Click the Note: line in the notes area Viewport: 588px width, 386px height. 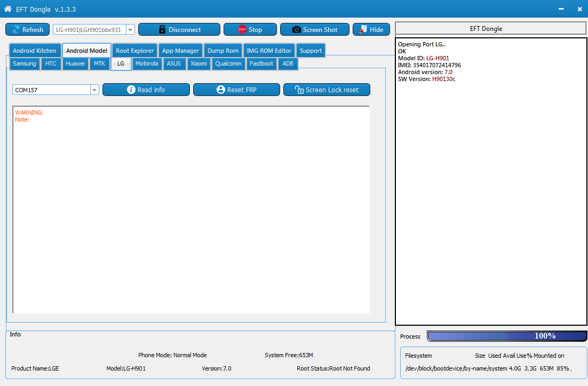[22, 119]
